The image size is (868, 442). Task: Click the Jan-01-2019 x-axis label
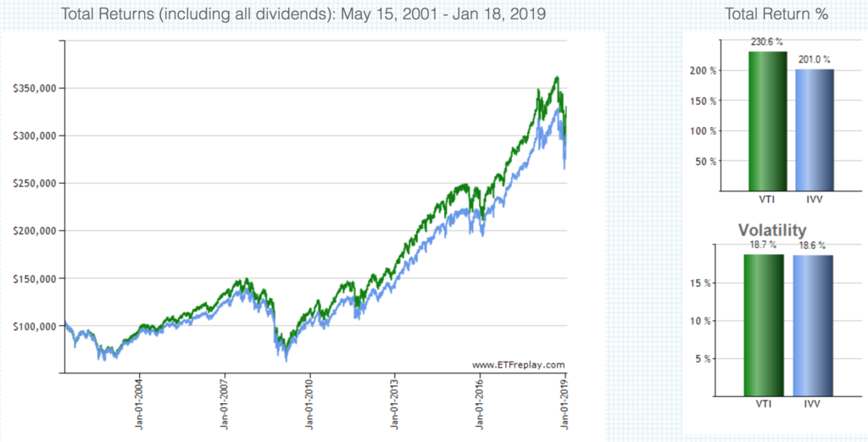(565, 405)
